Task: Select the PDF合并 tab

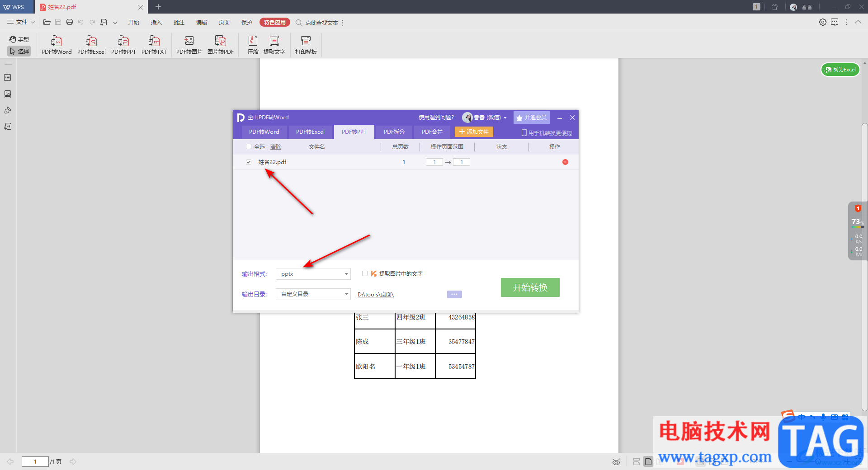Action: tap(432, 132)
